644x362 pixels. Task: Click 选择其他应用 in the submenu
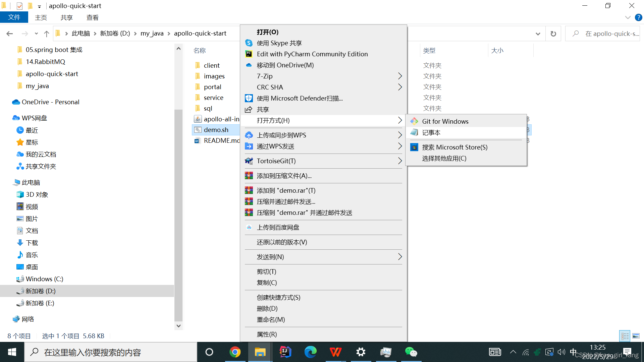coord(443,158)
